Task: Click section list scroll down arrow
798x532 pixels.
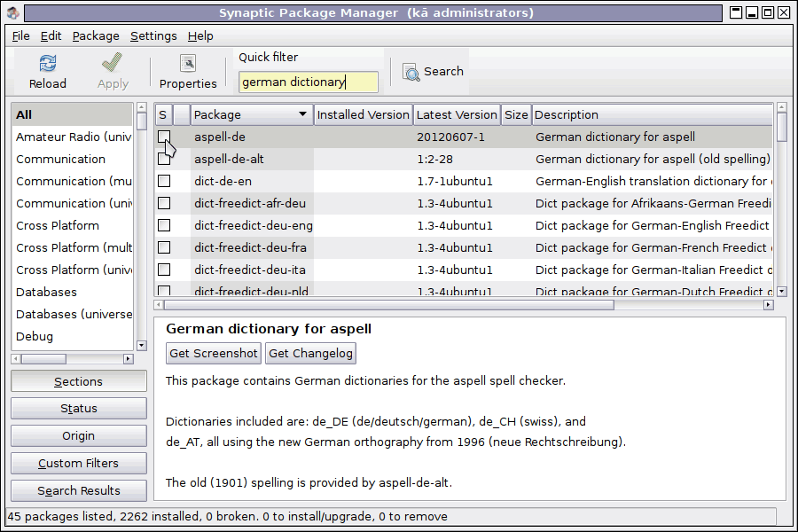Action: [142, 345]
